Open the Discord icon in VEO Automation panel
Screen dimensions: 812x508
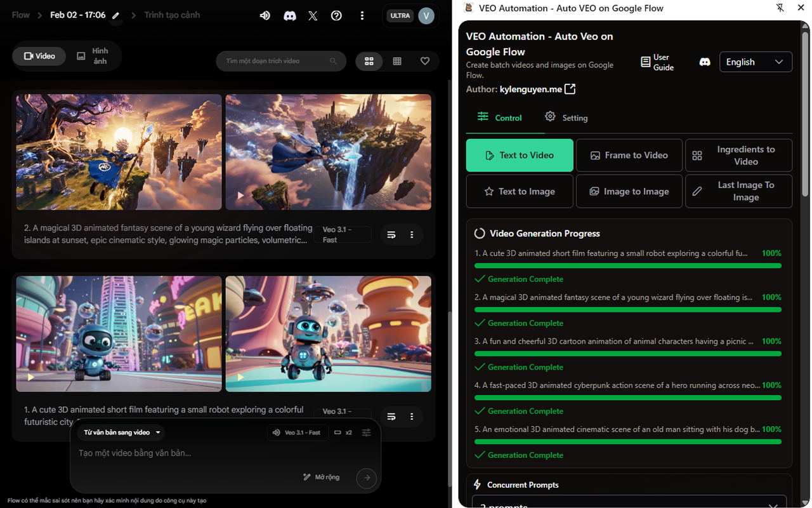[705, 62]
